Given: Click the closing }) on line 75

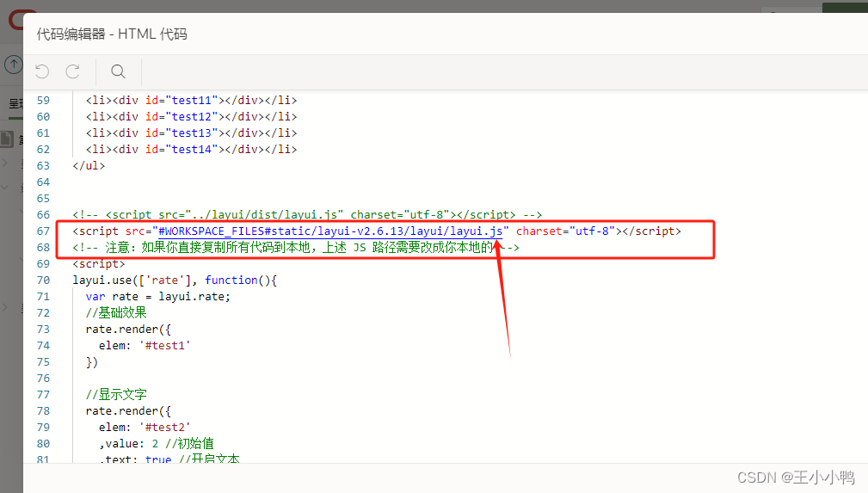Looking at the screenshot, I should pos(92,361).
